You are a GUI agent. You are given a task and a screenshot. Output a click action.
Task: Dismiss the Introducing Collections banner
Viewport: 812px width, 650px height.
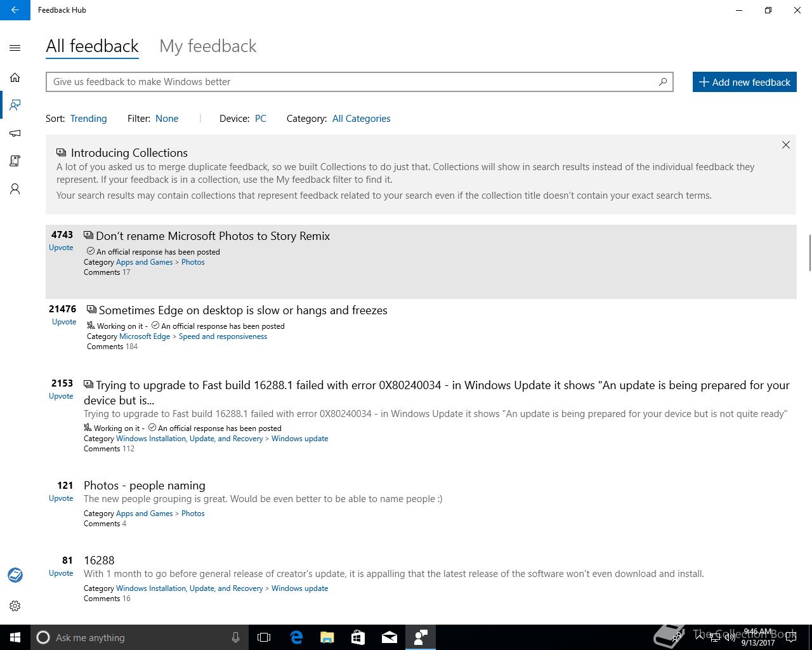pyautogui.click(x=786, y=145)
